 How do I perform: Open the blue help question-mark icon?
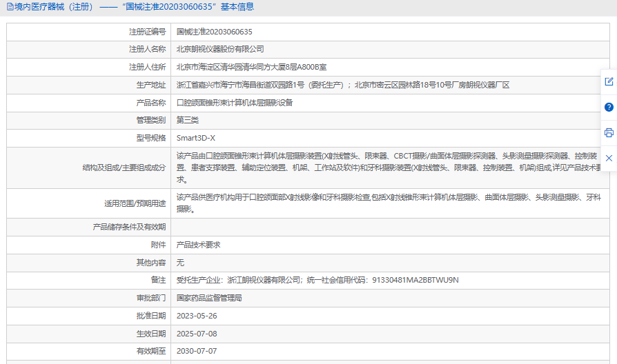point(609,107)
